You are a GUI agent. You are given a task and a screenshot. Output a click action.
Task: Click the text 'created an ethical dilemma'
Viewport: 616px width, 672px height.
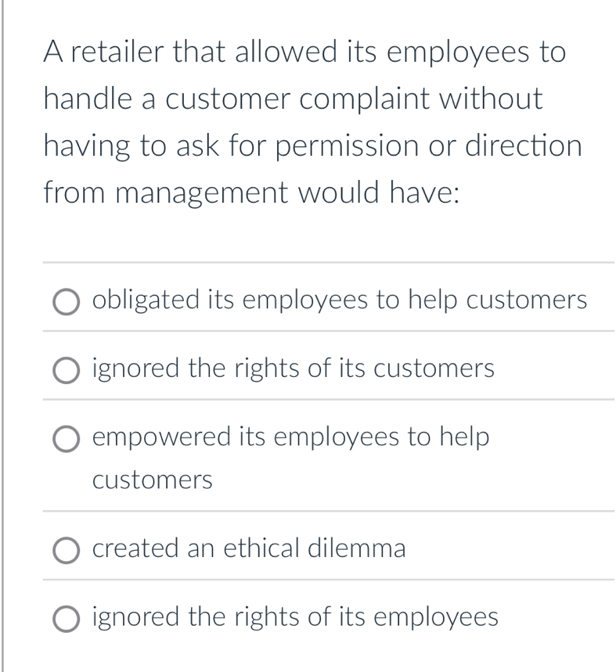[x=249, y=548]
